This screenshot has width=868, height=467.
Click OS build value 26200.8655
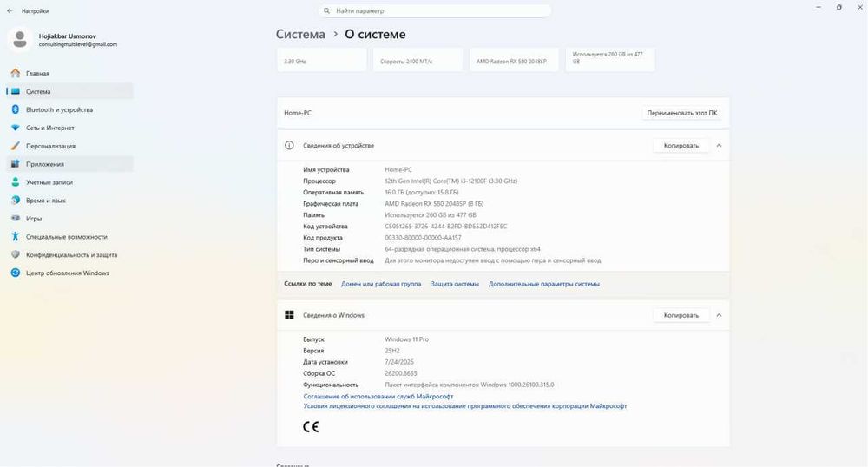click(x=401, y=373)
